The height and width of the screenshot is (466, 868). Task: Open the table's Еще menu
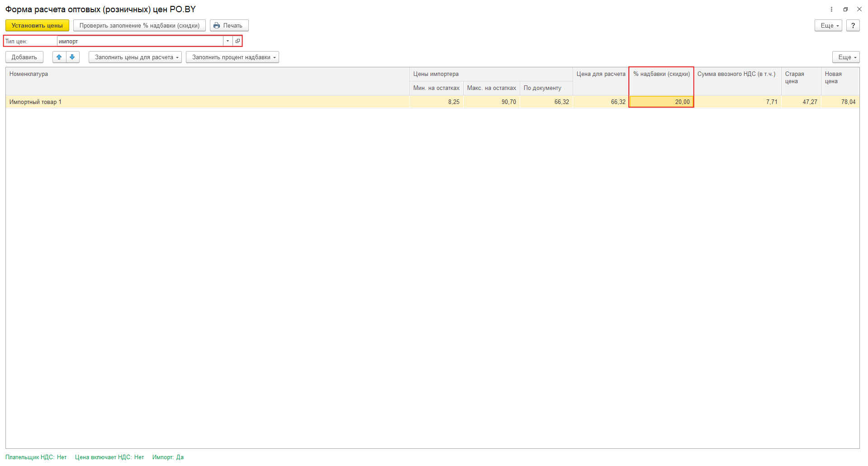click(x=846, y=57)
